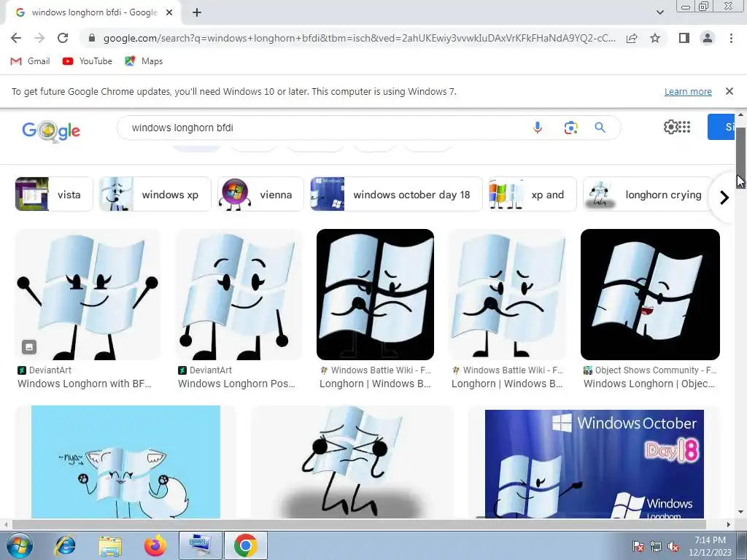
Task: Open Windows October Day 18 image
Action: point(594,463)
